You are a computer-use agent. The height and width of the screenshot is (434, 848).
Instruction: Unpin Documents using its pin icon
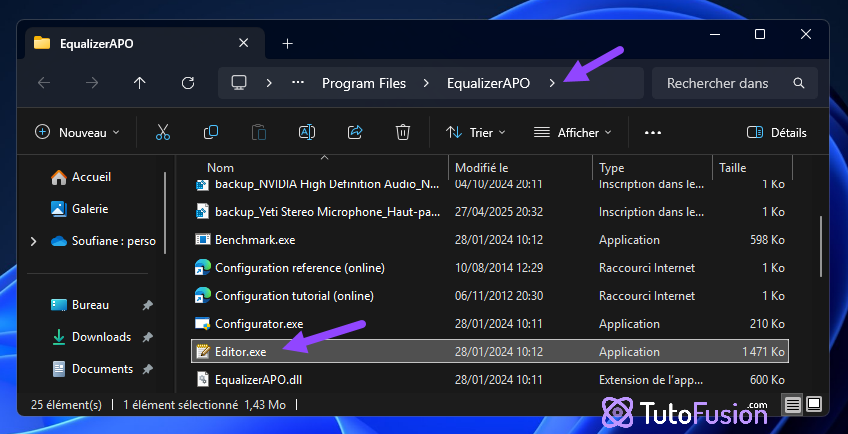tap(147, 369)
